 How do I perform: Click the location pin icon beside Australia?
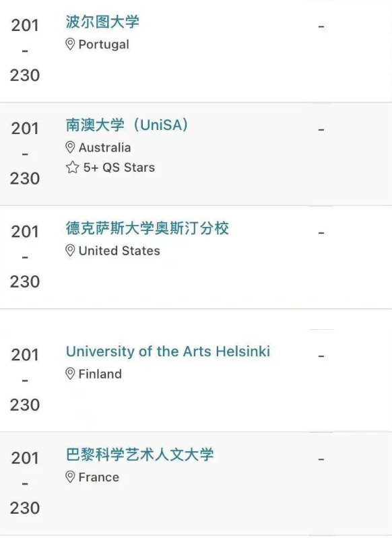(70, 147)
